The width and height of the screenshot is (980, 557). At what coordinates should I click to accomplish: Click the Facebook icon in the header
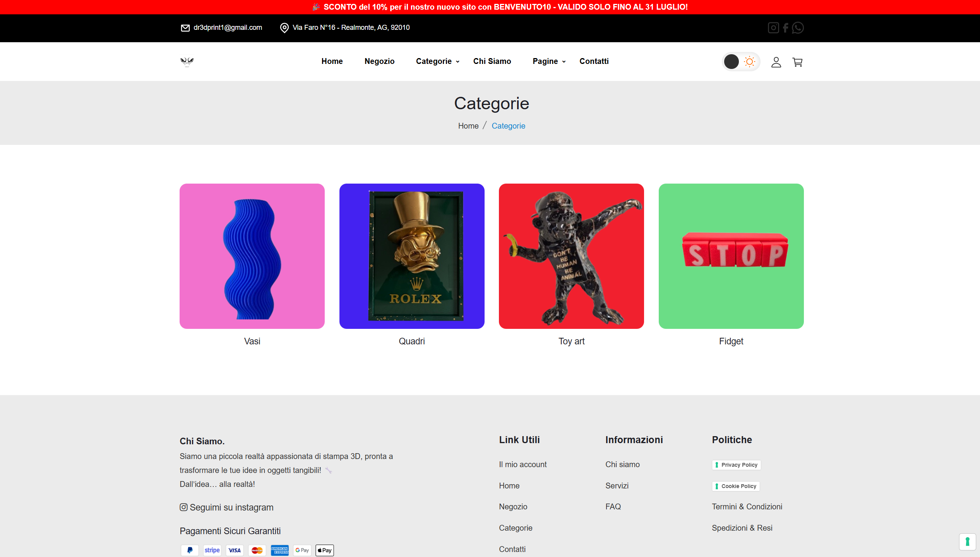coord(785,28)
